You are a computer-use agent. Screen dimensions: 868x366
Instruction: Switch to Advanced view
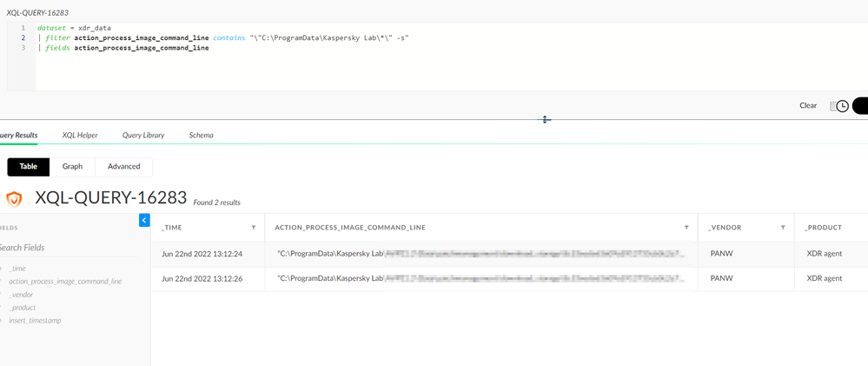(x=124, y=167)
